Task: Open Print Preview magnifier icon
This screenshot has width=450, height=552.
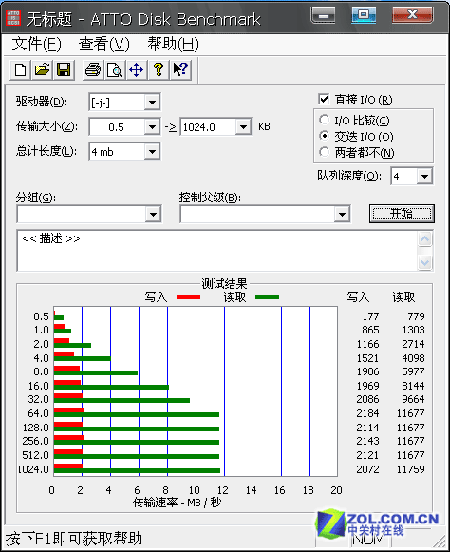Action: (x=114, y=70)
